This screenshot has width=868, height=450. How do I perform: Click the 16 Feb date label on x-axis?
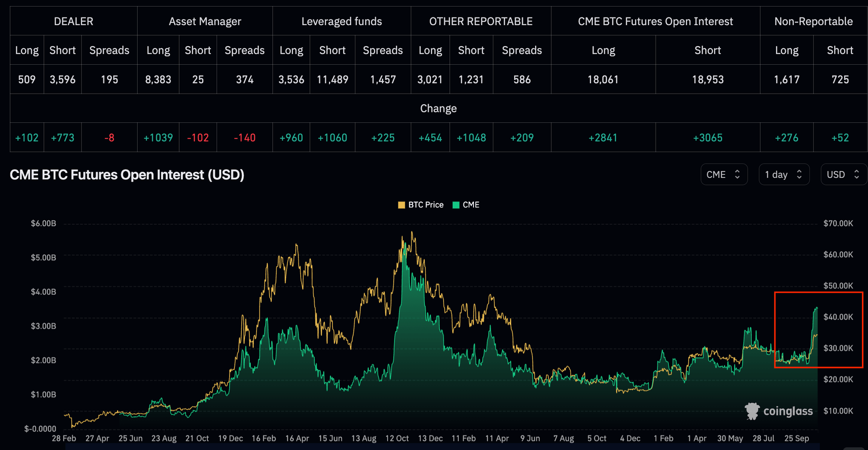[264, 438]
